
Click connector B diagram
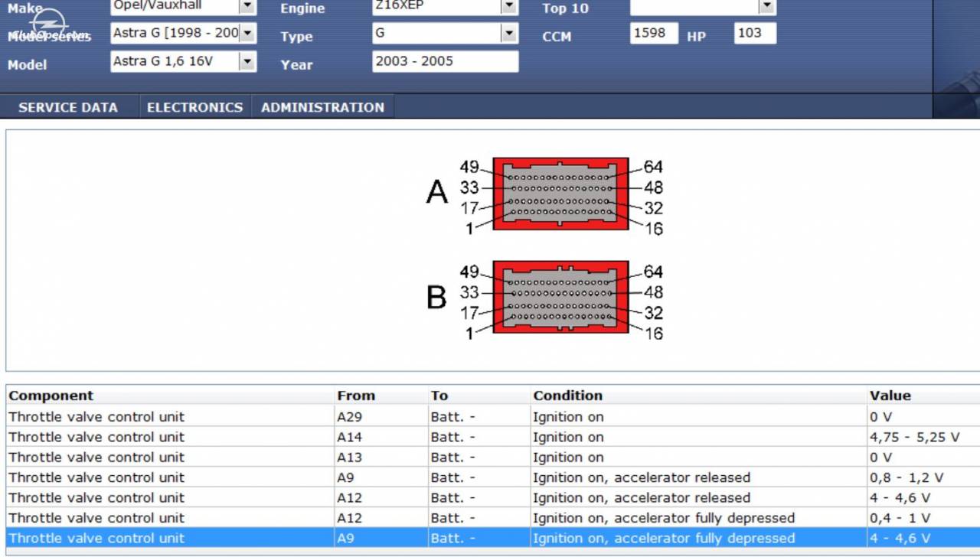pyautogui.click(x=560, y=298)
